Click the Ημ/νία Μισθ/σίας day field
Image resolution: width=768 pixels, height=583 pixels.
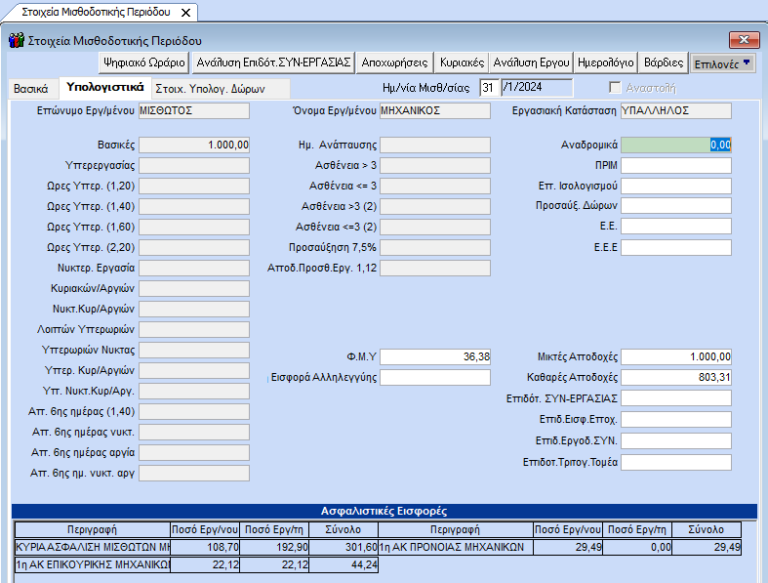[x=488, y=88]
